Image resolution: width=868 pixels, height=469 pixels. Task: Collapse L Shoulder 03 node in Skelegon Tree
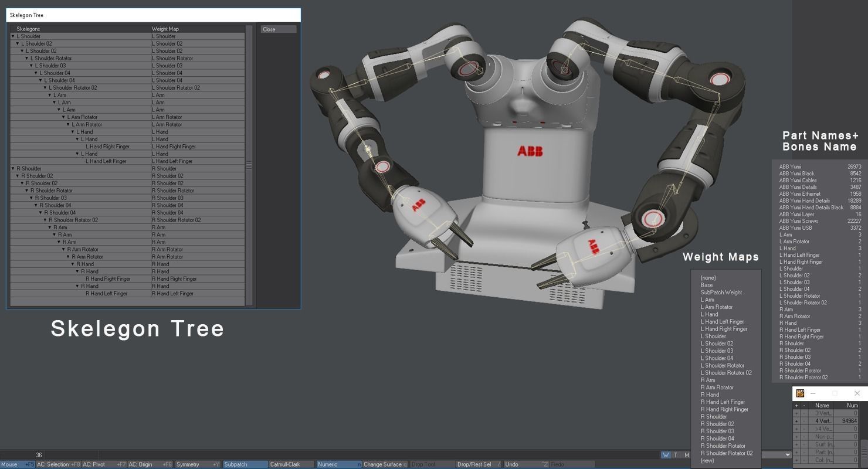pyautogui.click(x=32, y=66)
